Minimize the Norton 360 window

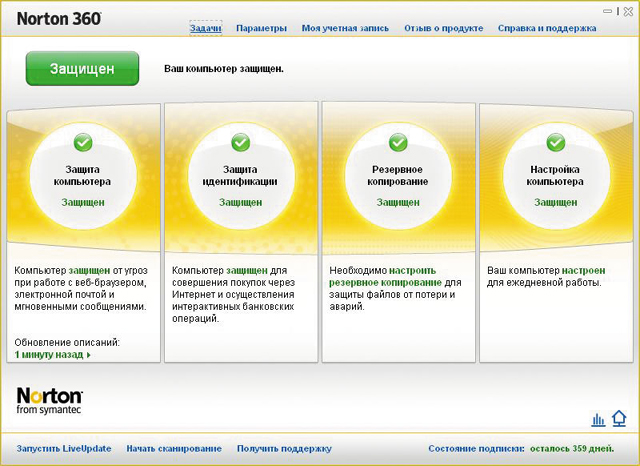tap(608, 11)
